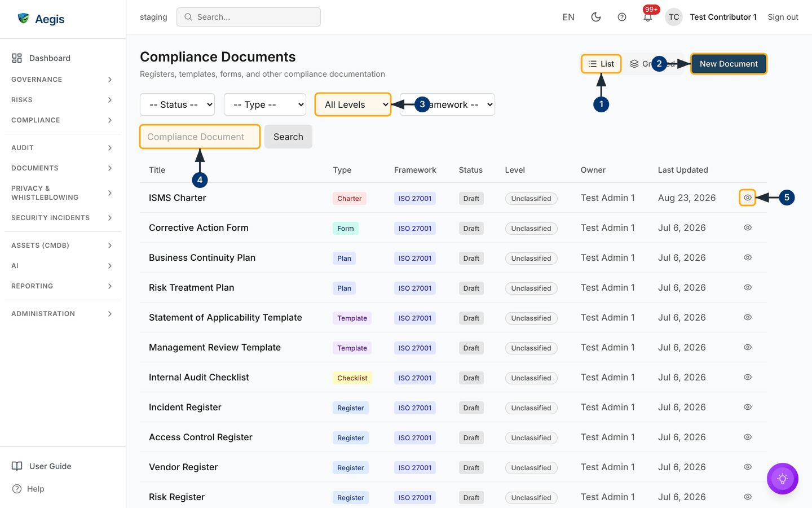
Task: Click the Compliance Document search field
Action: click(200, 137)
